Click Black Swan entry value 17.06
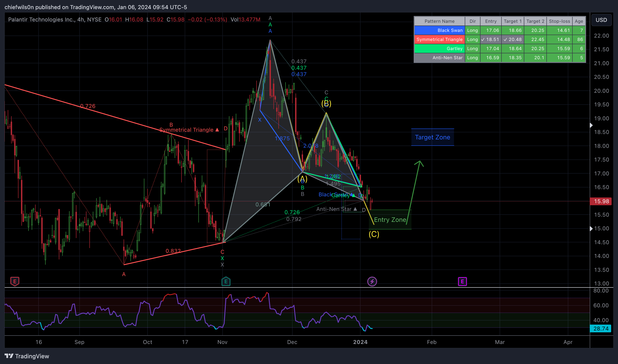 pos(491,31)
